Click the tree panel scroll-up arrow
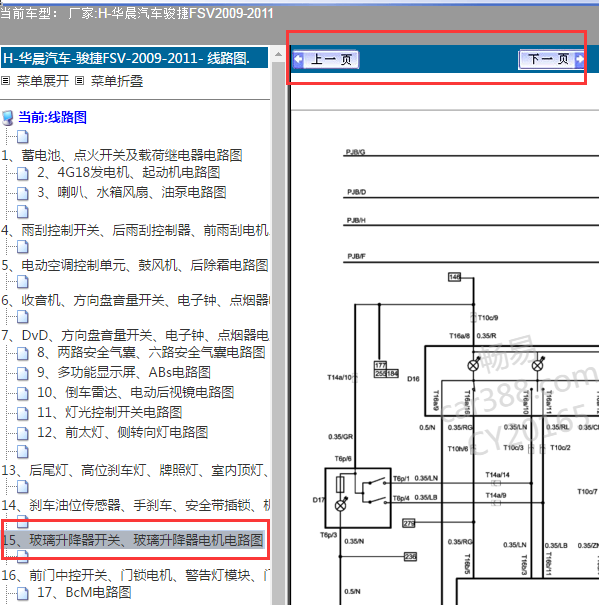The image size is (599, 605). (x=278, y=54)
